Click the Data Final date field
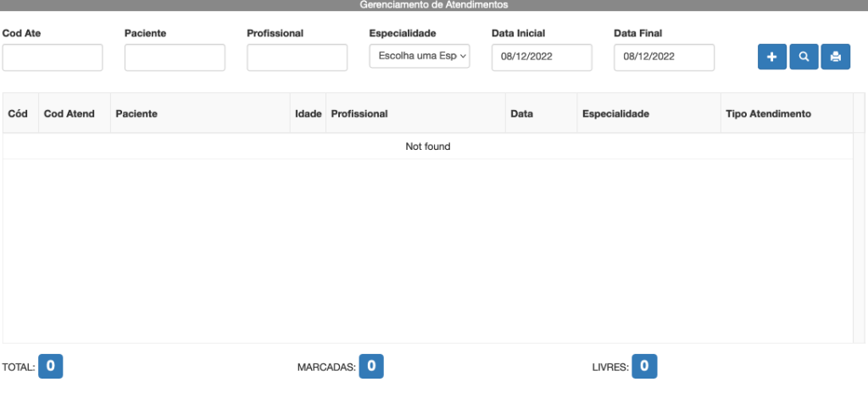This screenshot has width=868, height=393. [664, 57]
